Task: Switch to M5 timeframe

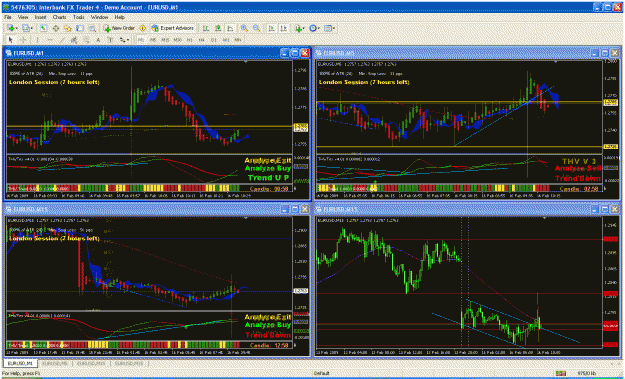Action: 153,40
